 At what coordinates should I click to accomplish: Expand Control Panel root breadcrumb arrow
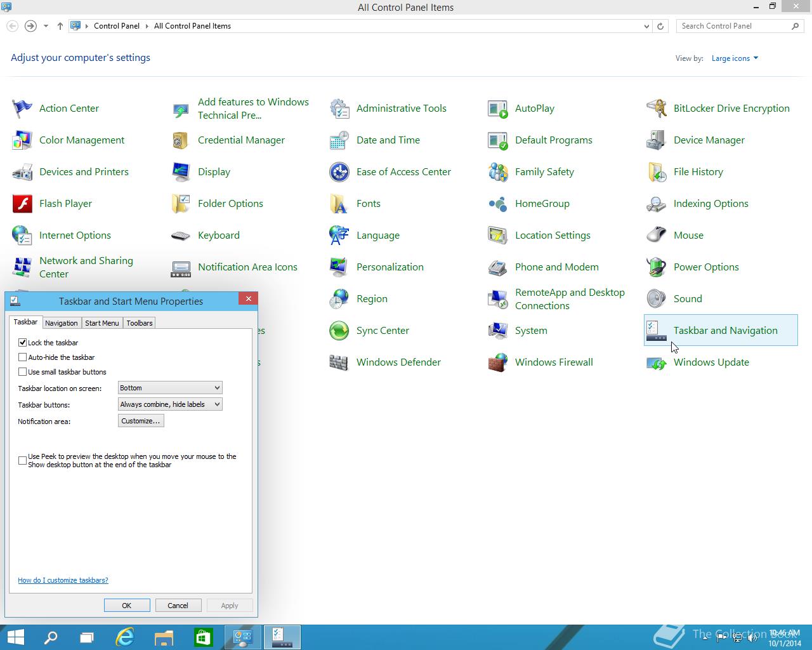pyautogui.click(x=88, y=26)
